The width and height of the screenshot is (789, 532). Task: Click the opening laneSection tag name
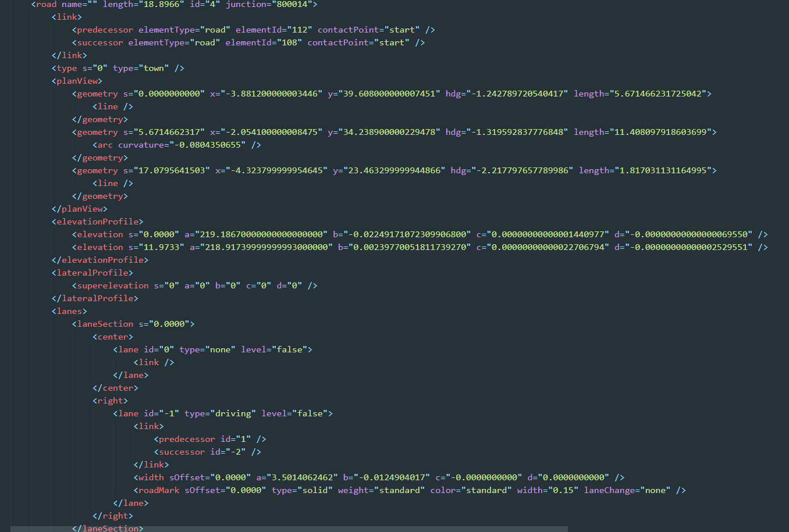[105, 324]
